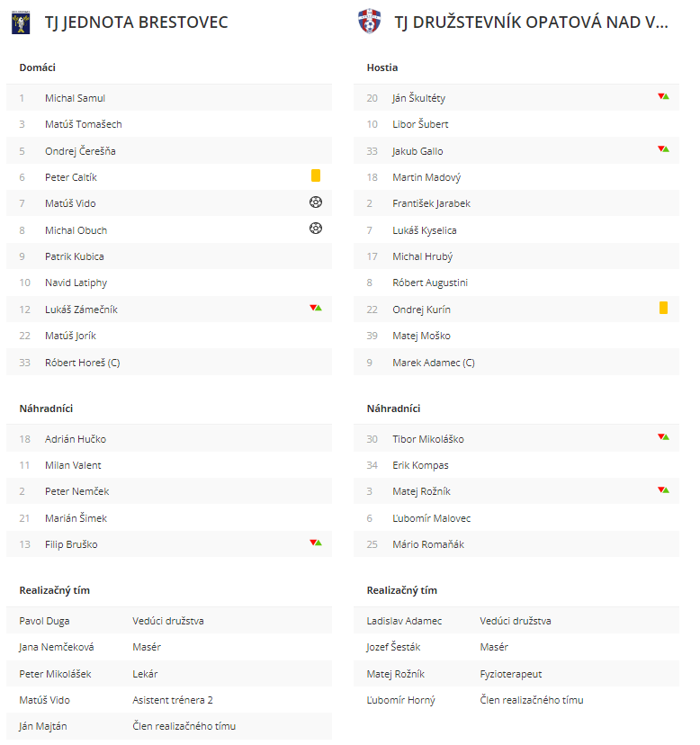Click substitution arrows beside Filip Bruško

(x=316, y=543)
